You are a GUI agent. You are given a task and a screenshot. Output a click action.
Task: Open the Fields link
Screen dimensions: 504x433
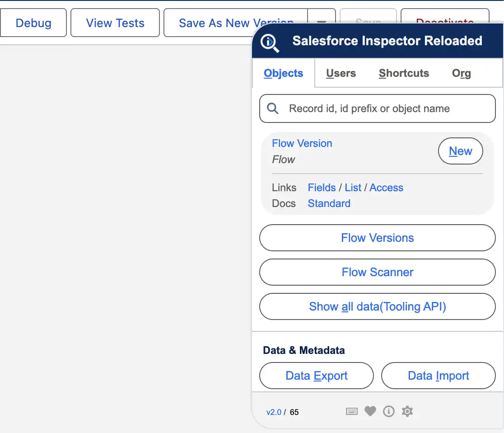pyautogui.click(x=322, y=188)
